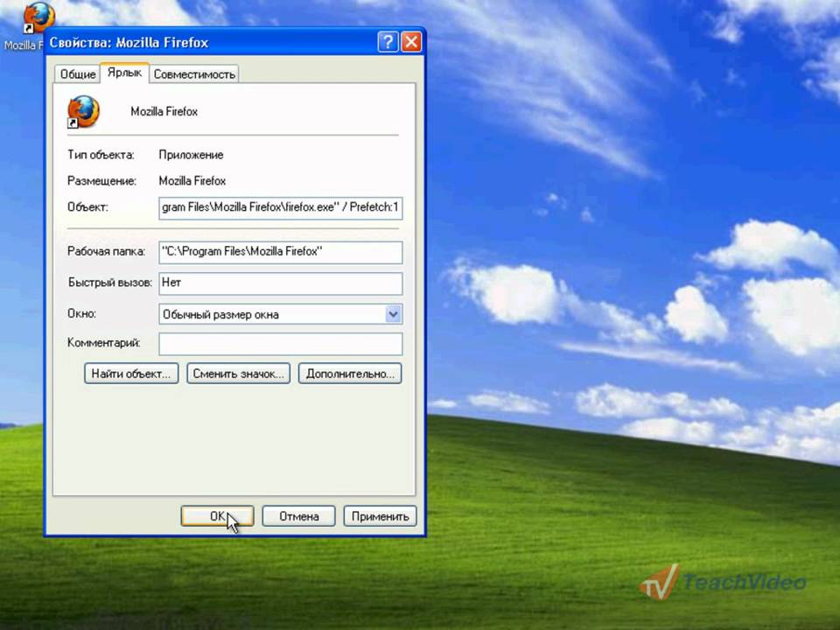Viewport: 840px width, 630px height.
Task: Click the Объект path input field
Action: tap(281, 208)
